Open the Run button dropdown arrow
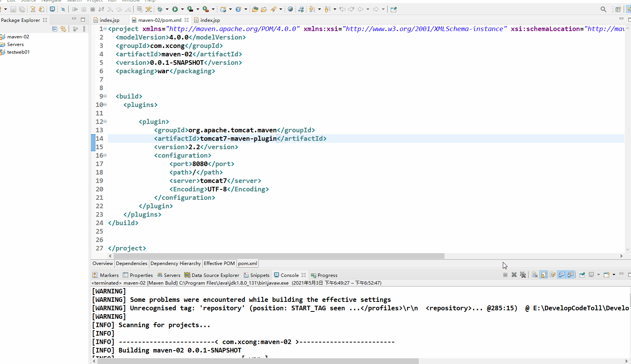Viewport: 631px width, 364px height. (182, 9)
